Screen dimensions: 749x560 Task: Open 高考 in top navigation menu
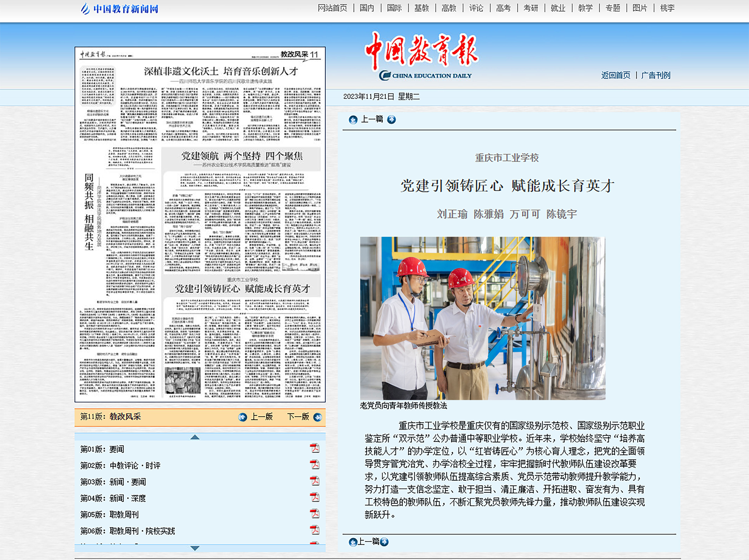(x=503, y=8)
